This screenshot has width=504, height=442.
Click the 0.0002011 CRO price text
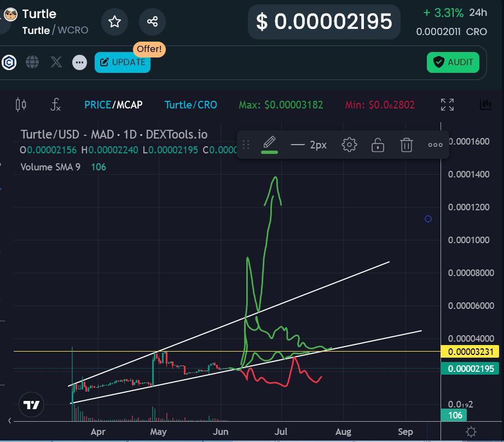pos(451,32)
